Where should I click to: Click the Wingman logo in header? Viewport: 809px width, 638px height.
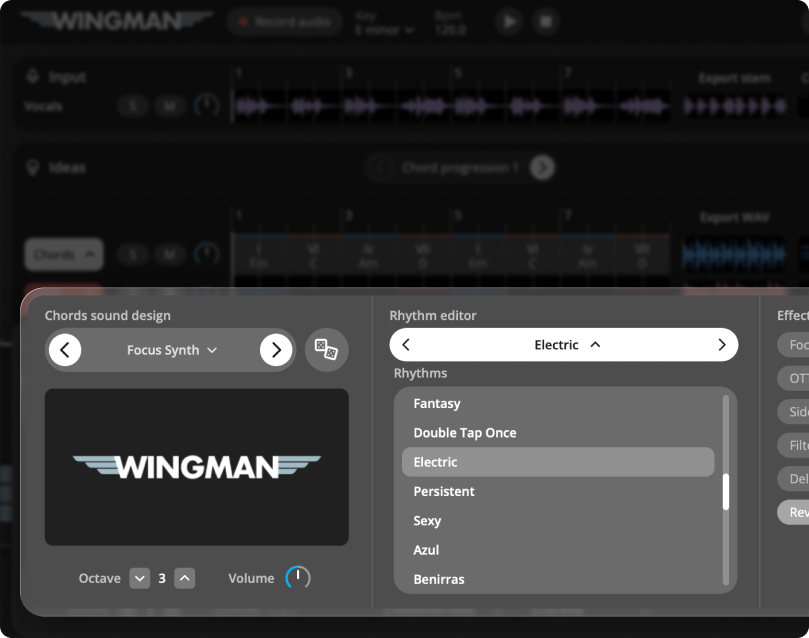(x=117, y=21)
